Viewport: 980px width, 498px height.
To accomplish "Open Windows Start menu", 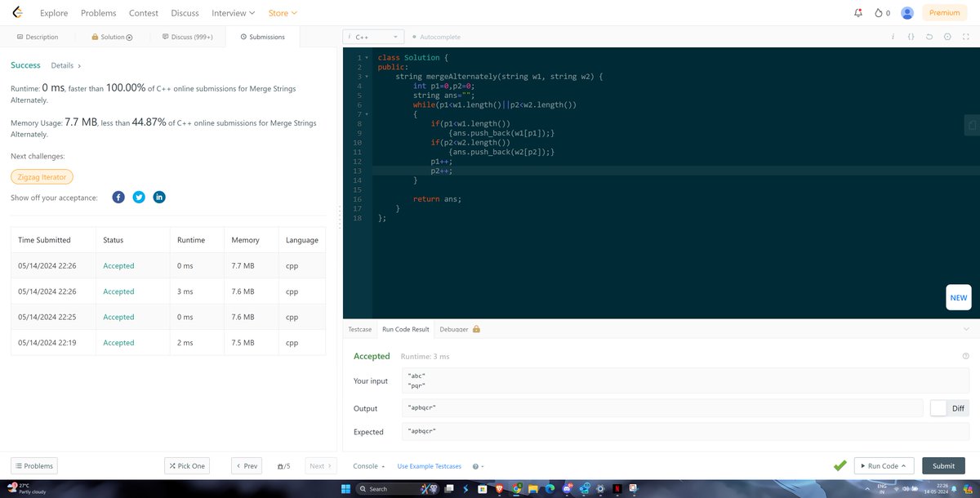I will point(345,489).
